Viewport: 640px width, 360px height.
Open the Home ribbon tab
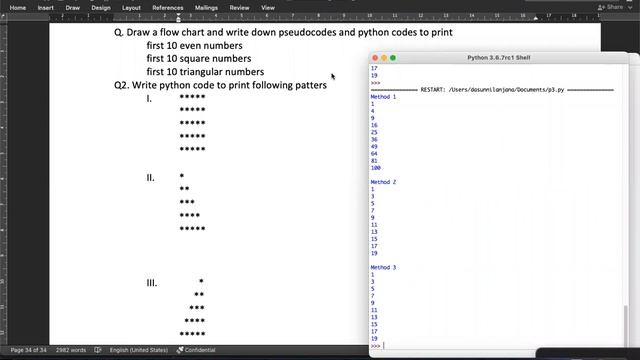coord(18,8)
